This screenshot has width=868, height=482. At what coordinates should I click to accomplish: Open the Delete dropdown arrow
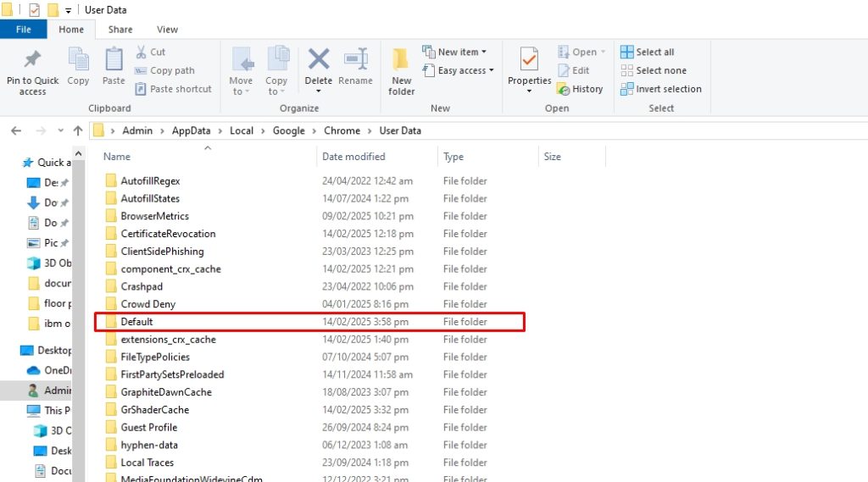pos(319,91)
